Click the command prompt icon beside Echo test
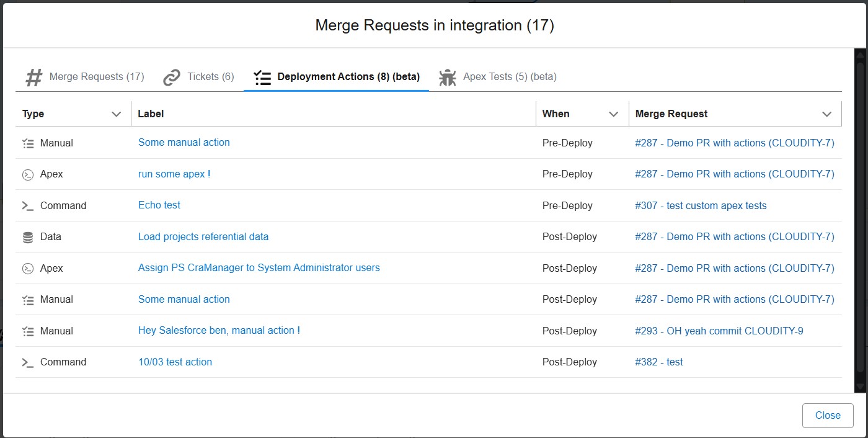Image resolution: width=868 pixels, height=438 pixels. [x=28, y=206]
